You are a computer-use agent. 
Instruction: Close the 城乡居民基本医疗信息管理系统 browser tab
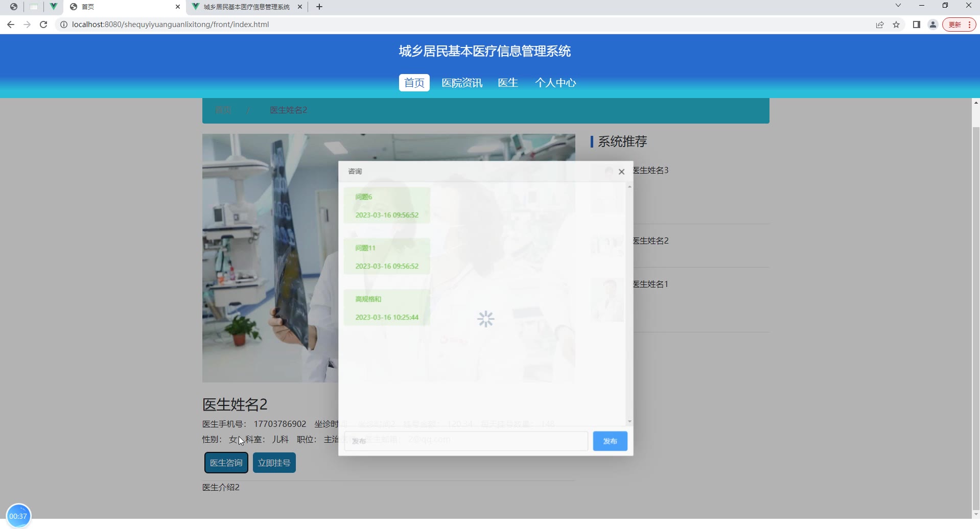[x=300, y=7]
